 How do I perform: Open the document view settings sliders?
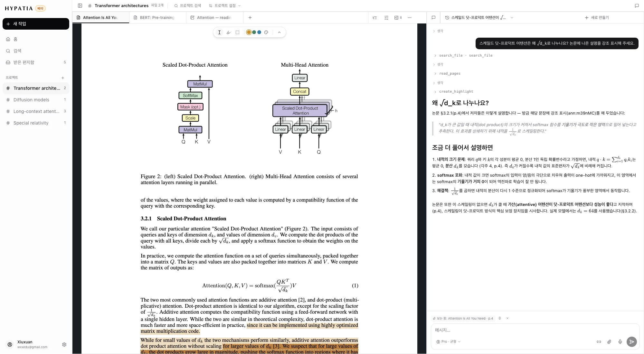pos(386,18)
